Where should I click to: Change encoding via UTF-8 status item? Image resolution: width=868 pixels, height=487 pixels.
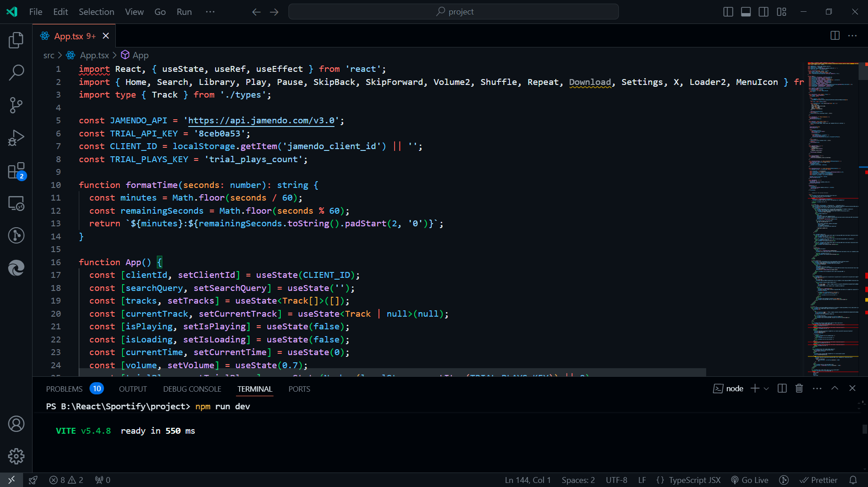[616, 480]
